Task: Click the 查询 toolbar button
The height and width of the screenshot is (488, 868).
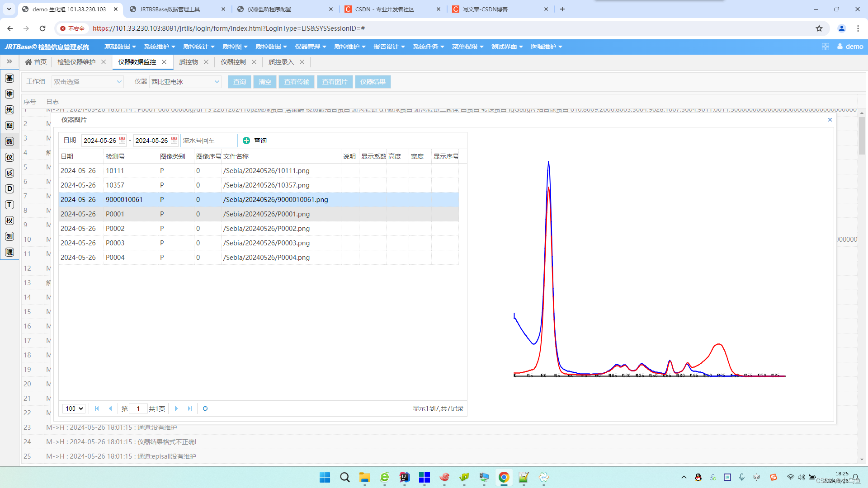Action: [240, 82]
